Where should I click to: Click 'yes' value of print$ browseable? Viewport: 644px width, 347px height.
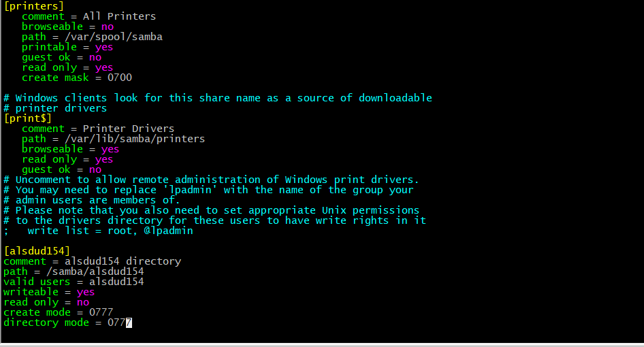pos(110,149)
